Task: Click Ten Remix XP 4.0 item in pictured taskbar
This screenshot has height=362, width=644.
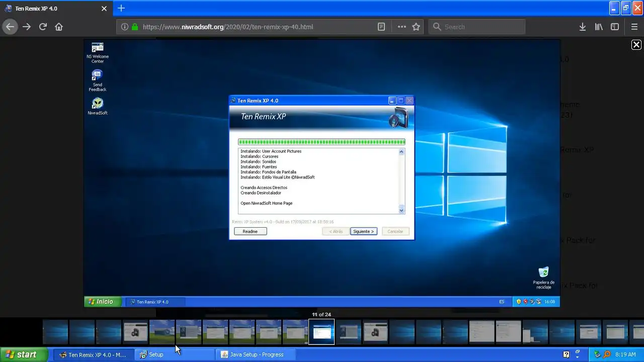Action: click(155, 302)
